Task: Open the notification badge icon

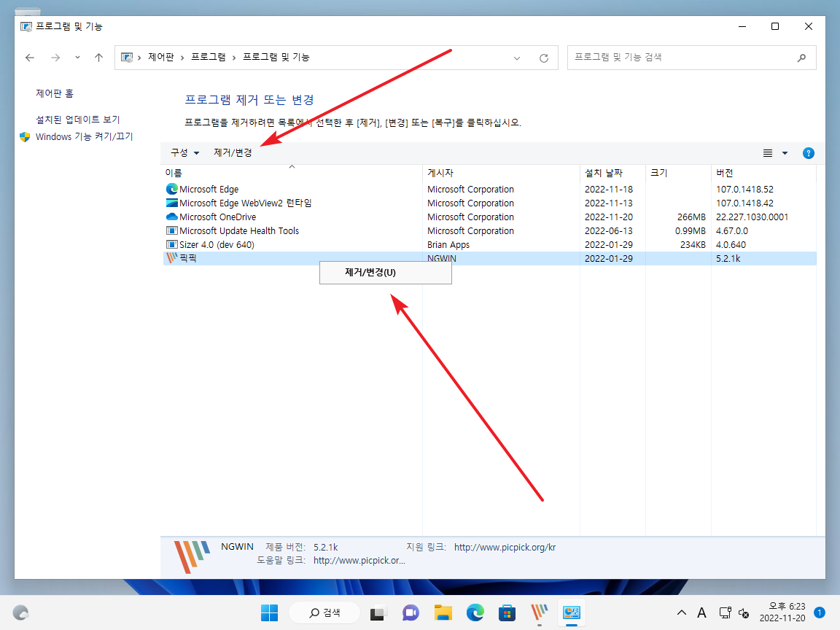Action: pos(819,612)
